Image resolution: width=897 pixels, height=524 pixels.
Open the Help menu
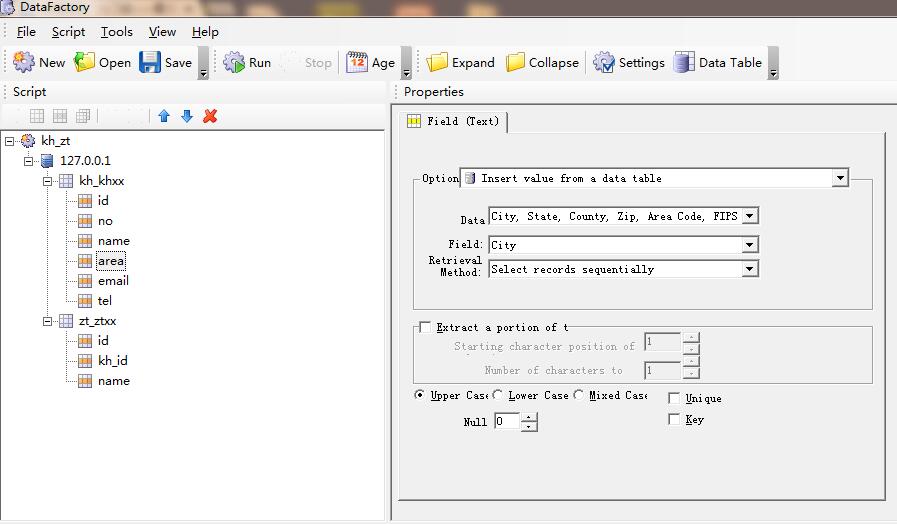pyautogui.click(x=205, y=32)
